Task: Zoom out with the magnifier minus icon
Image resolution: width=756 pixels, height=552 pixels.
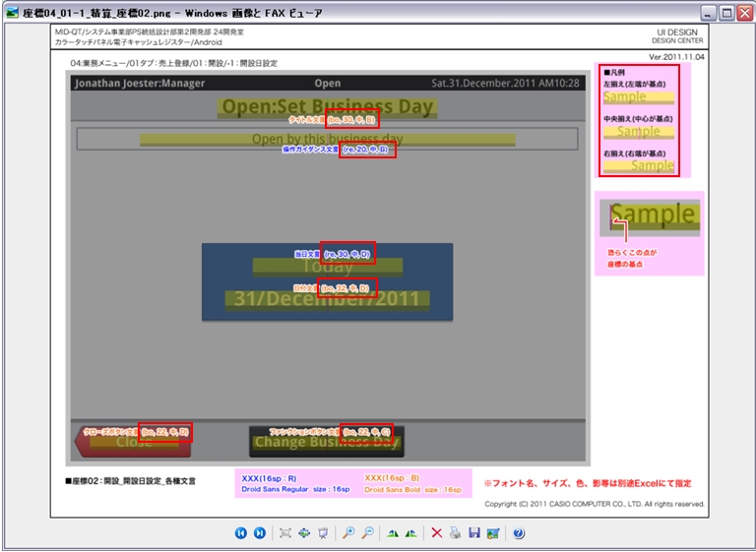Action: (368, 533)
